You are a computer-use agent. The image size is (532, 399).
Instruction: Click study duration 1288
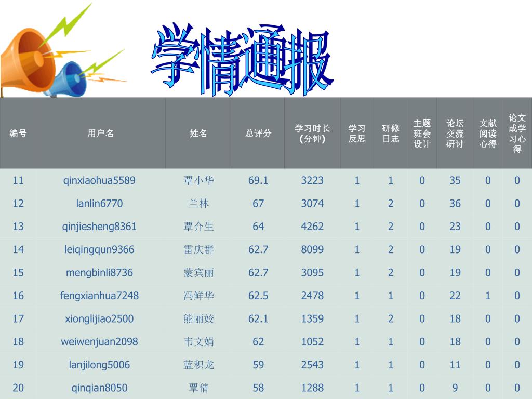click(x=312, y=388)
